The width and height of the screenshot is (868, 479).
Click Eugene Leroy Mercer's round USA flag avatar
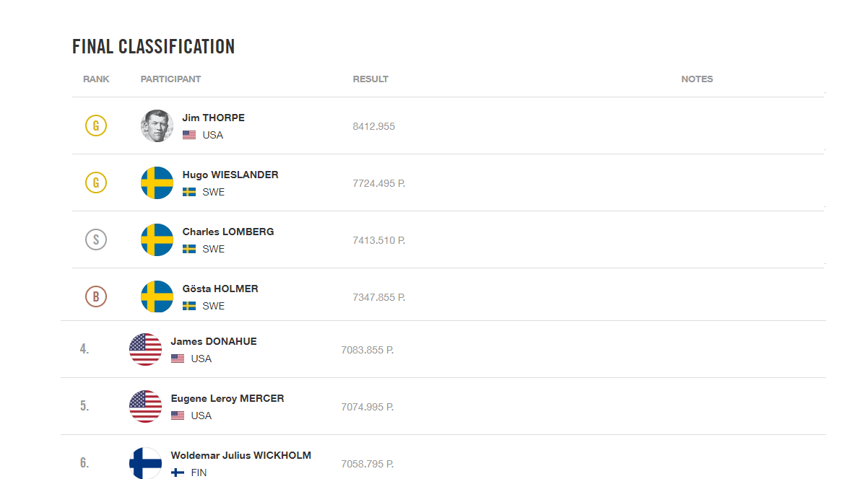pyautogui.click(x=145, y=406)
